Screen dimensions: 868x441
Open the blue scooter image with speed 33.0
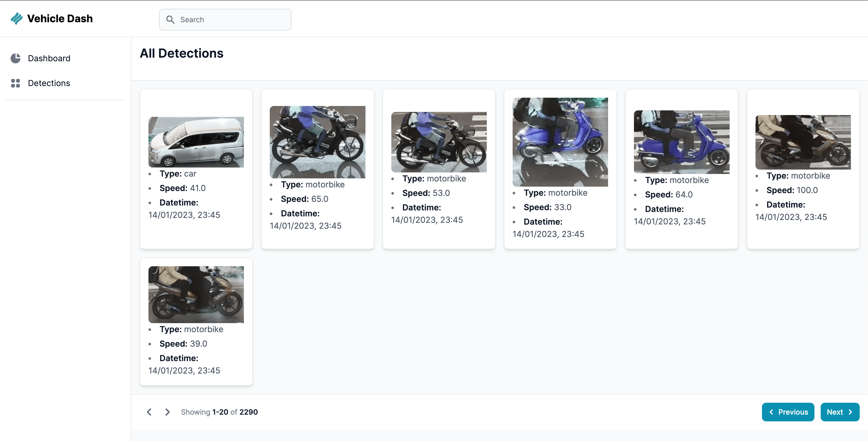560,142
